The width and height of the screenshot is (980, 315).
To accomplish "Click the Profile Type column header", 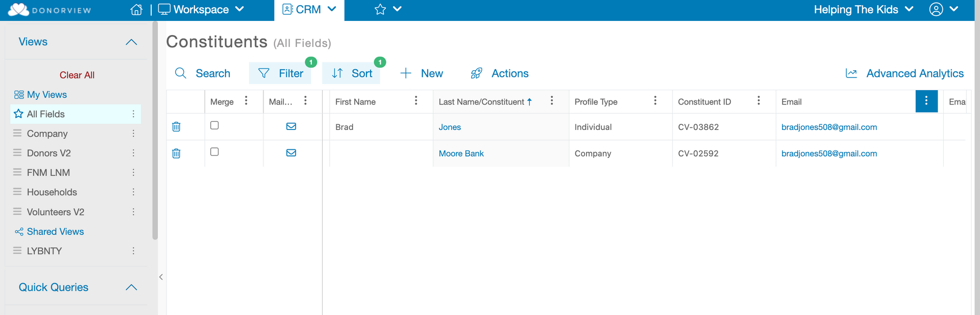I will [x=596, y=102].
